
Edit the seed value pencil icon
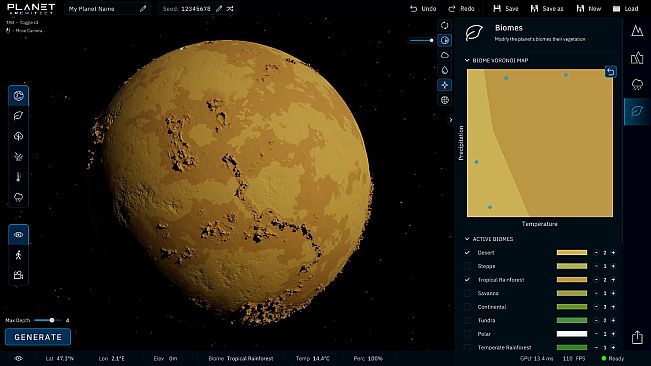[219, 9]
